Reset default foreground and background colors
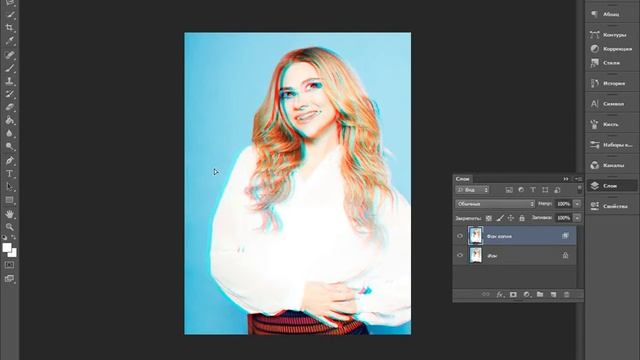 click(4, 237)
